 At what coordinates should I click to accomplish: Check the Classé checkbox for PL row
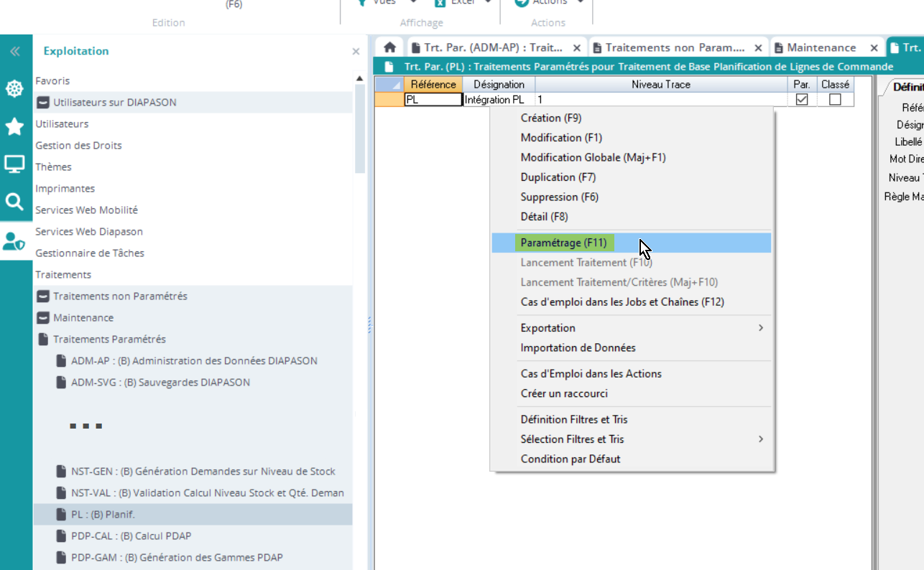[835, 100]
